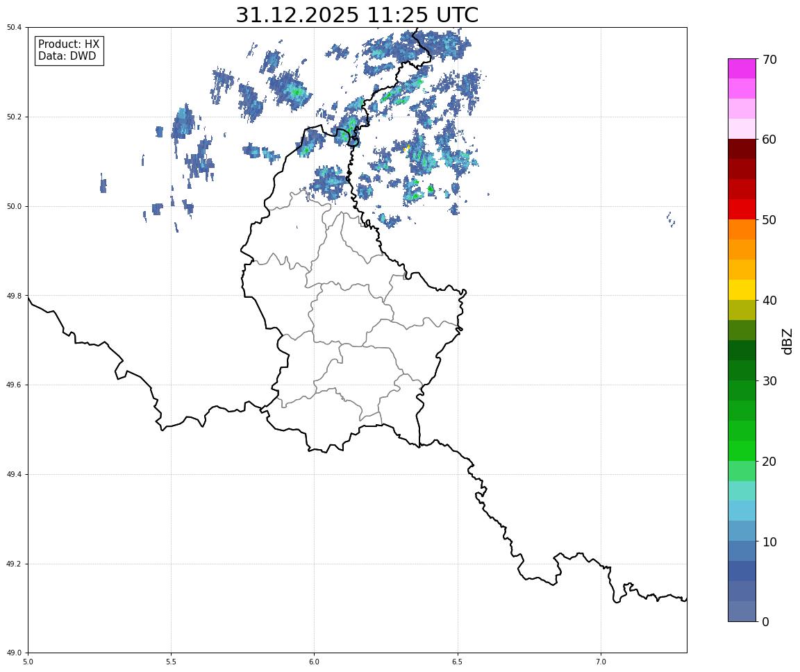Click the 'Data: DWD' label
The height and width of the screenshot is (672, 800).
67,56
